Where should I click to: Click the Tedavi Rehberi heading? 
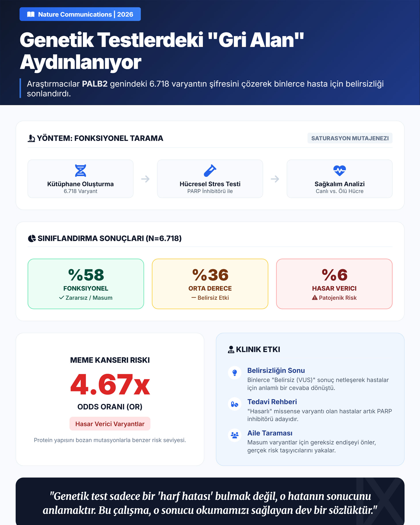(x=272, y=402)
